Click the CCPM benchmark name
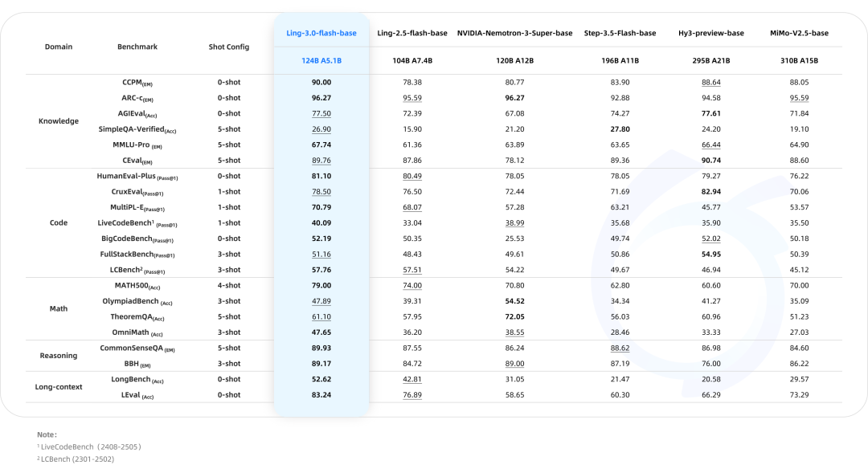868x473 pixels. [137, 83]
